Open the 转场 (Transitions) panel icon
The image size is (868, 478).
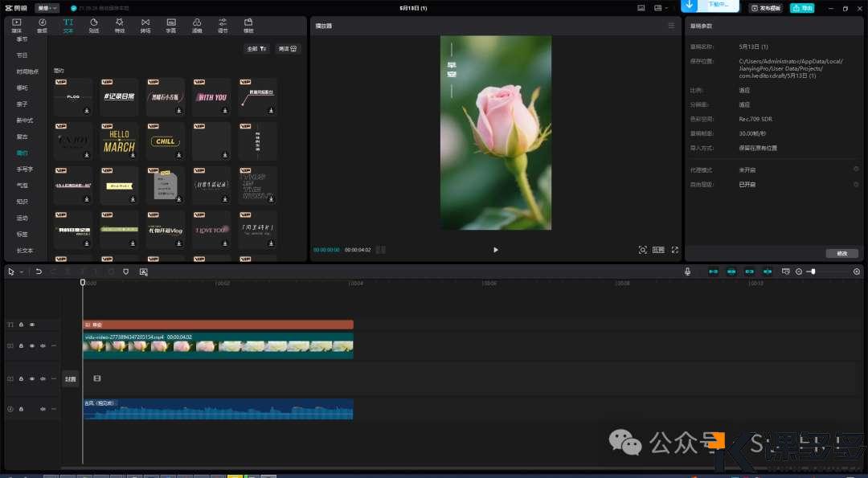coord(145,25)
